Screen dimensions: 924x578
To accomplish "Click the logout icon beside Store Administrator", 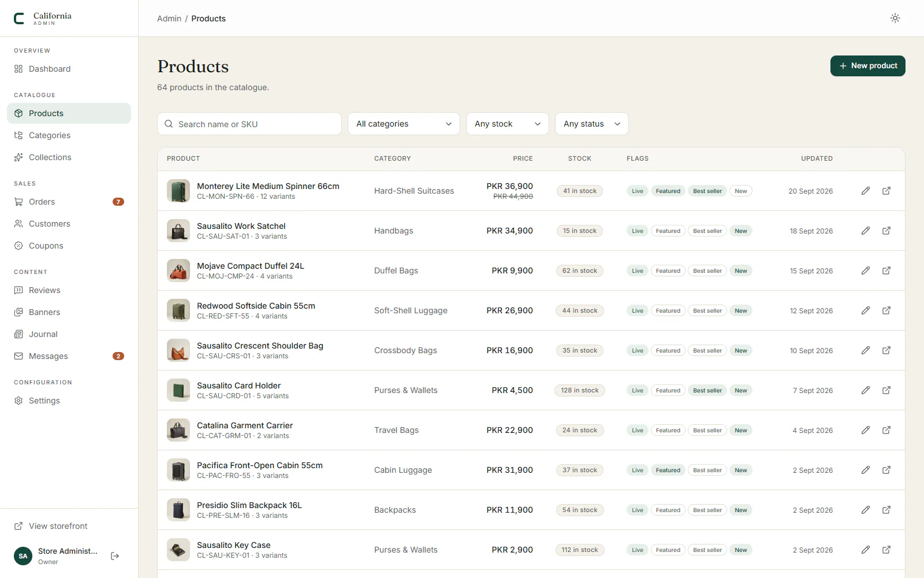I will click(115, 556).
